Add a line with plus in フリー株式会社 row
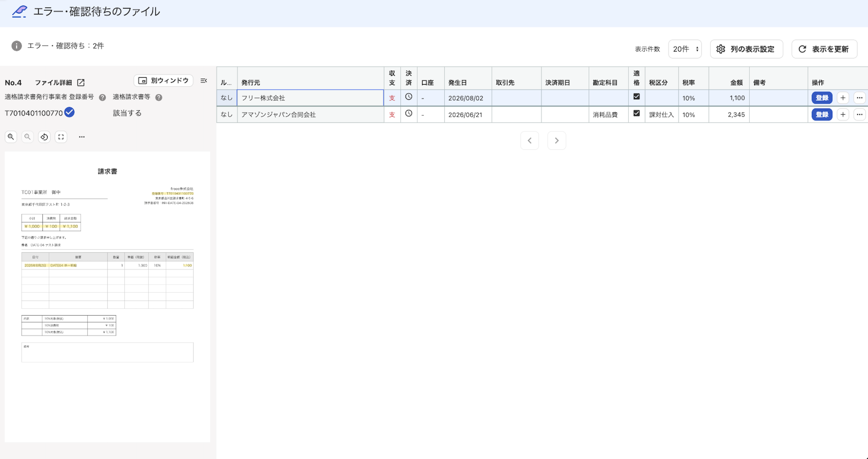Screen dimensions: 868x459 tap(843, 98)
